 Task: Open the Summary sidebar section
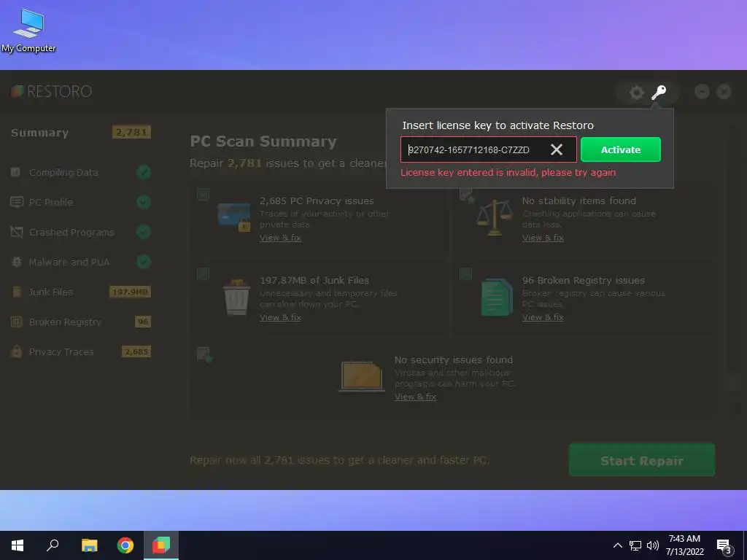40,133
